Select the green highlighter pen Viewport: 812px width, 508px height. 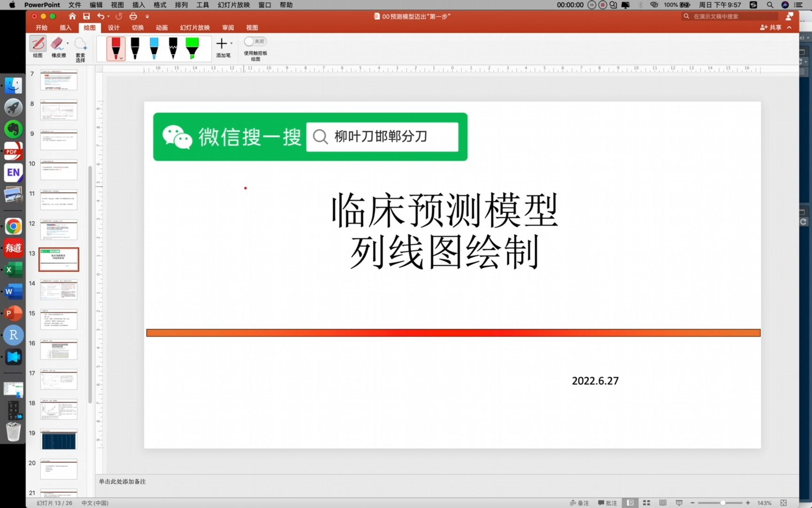[x=192, y=47]
